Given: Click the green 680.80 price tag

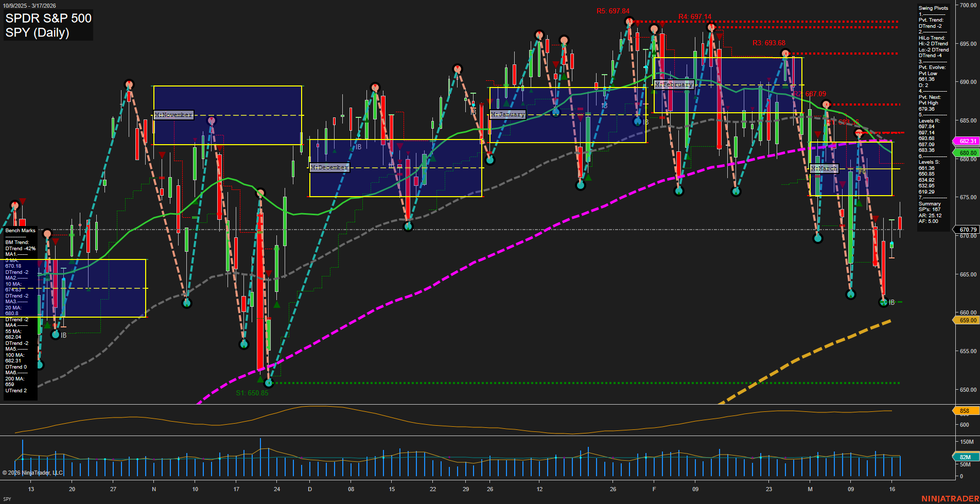Looking at the screenshot, I should (x=967, y=152).
